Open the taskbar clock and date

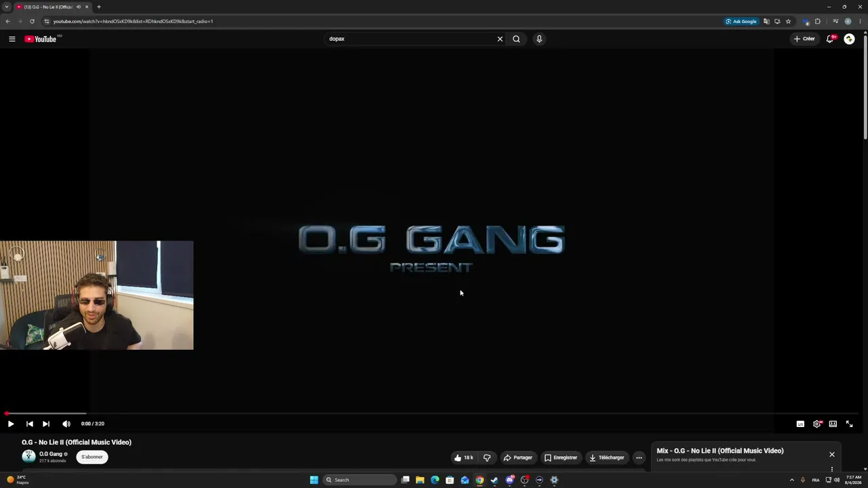point(853,480)
